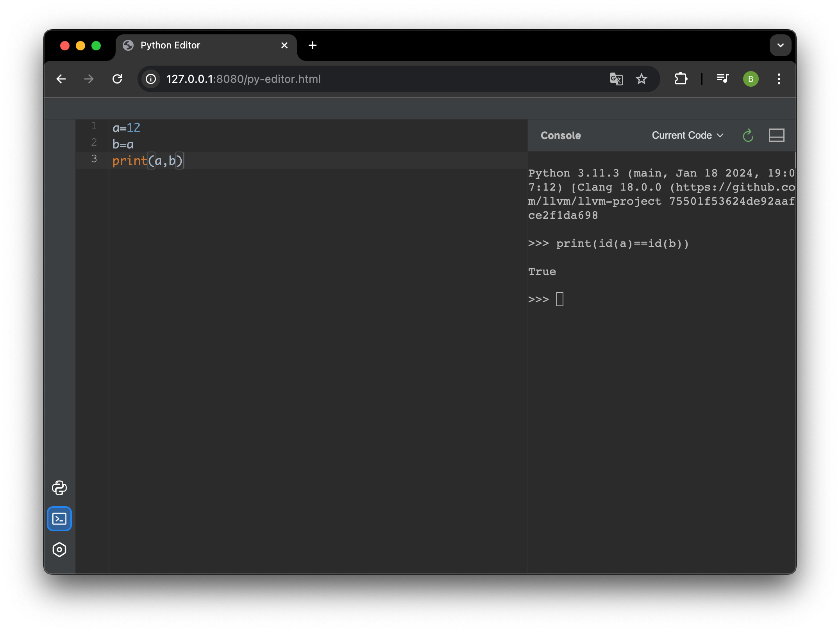This screenshot has width=840, height=632.
Task: Click the Google Translate icon
Action: (616, 79)
